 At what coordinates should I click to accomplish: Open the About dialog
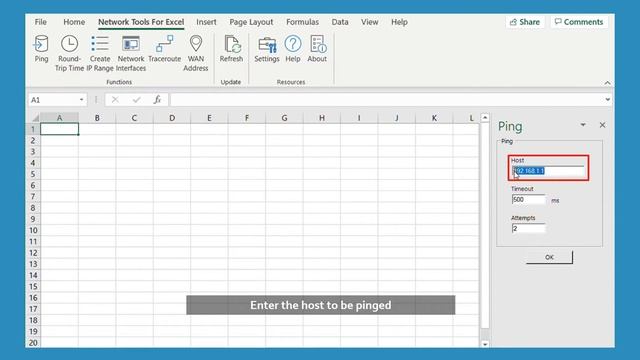coord(317,49)
